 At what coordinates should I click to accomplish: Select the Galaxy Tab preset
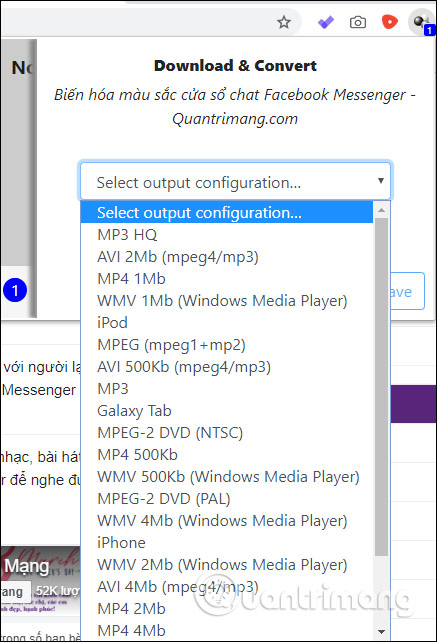227,411
